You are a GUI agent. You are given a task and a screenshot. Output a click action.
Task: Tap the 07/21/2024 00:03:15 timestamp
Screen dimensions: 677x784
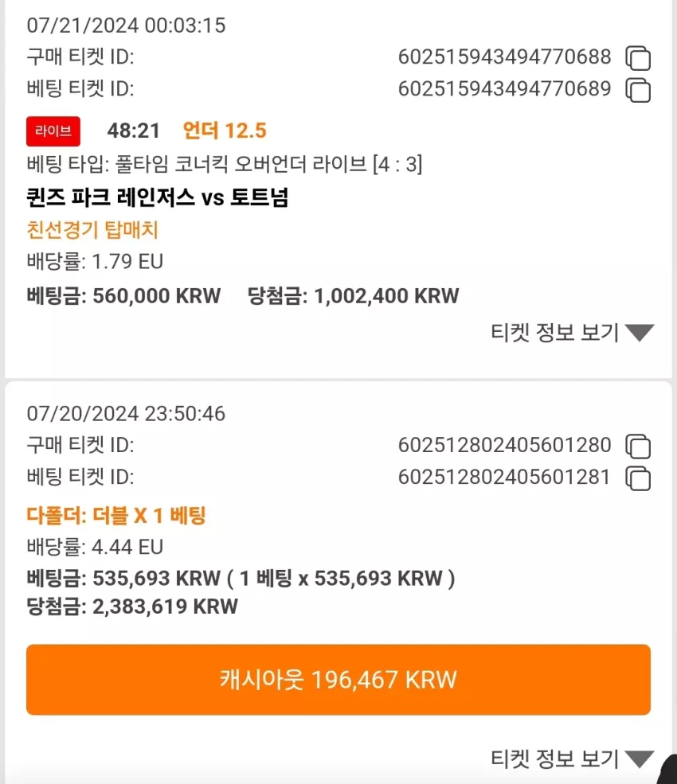coord(126,25)
